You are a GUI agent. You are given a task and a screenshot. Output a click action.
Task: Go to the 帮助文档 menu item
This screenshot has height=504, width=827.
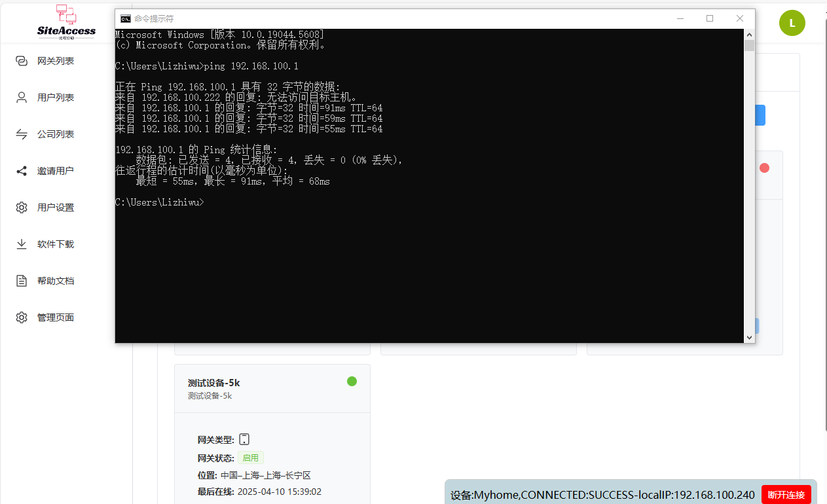click(x=56, y=281)
